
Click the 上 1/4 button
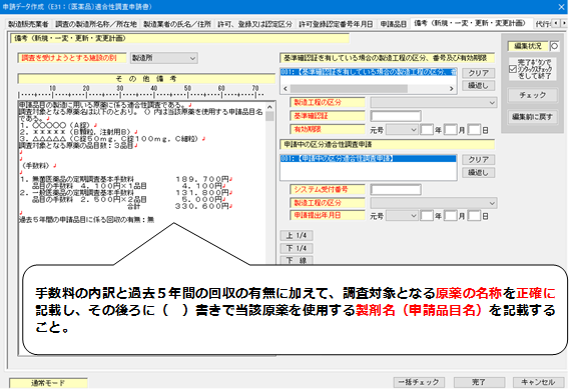[x=296, y=236]
